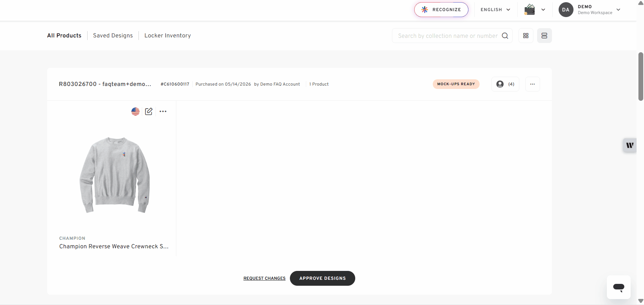Image resolution: width=644 pixels, height=305 pixels.
Task: Open collection R803026700 title
Action: [x=105, y=84]
